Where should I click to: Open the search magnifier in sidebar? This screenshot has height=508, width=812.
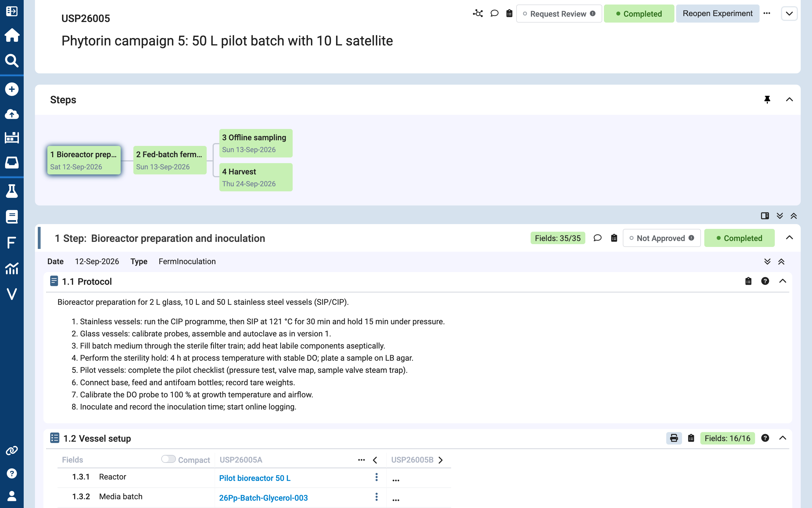pyautogui.click(x=12, y=61)
